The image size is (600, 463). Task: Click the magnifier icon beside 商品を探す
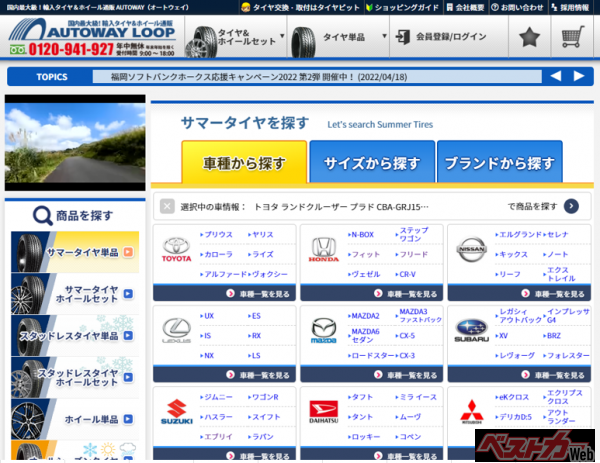click(42, 215)
